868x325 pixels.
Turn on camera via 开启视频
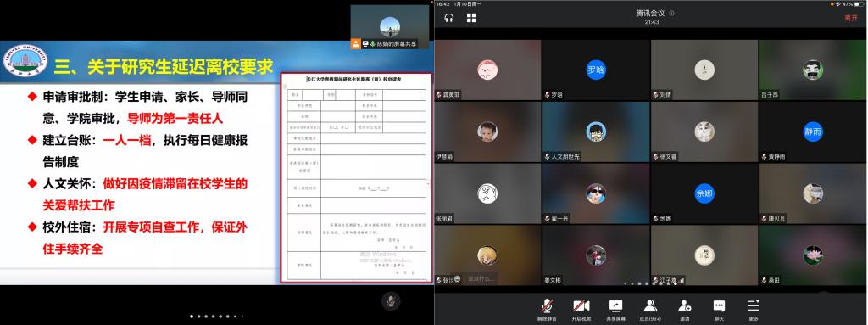(581, 310)
